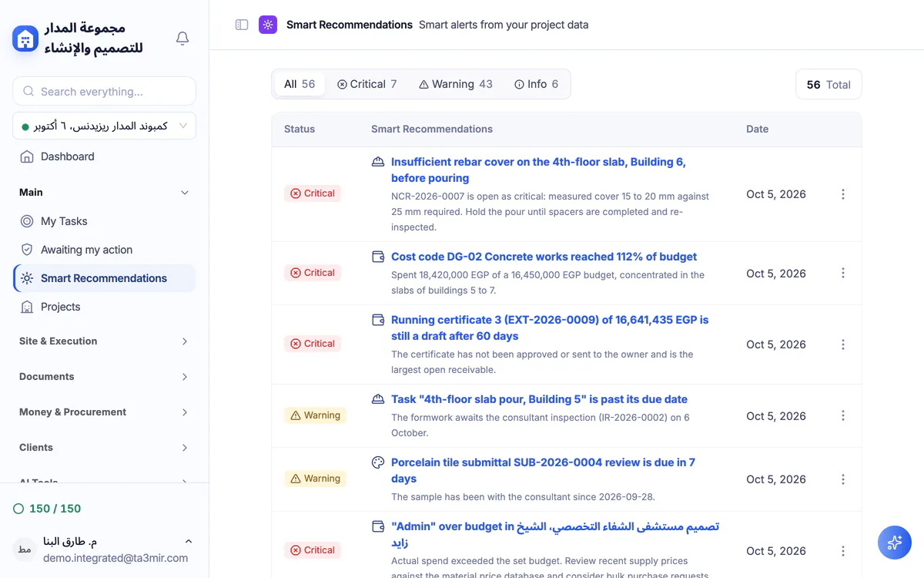Filter by Critical 7 tab
924x578 pixels.
(367, 84)
